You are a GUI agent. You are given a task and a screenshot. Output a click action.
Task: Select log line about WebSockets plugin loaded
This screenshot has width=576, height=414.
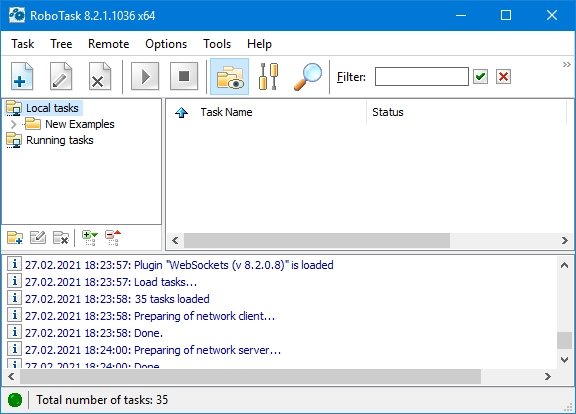pos(179,265)
